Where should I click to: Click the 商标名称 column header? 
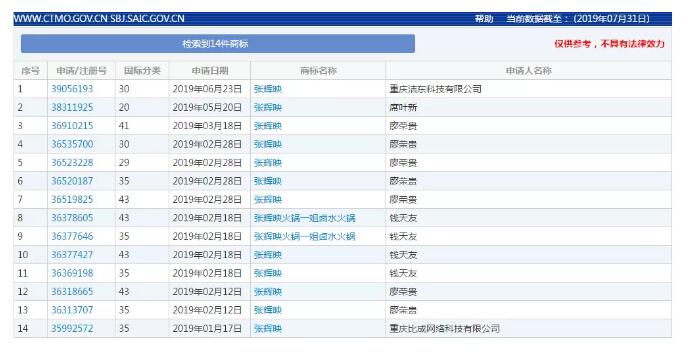coord(318,71)
